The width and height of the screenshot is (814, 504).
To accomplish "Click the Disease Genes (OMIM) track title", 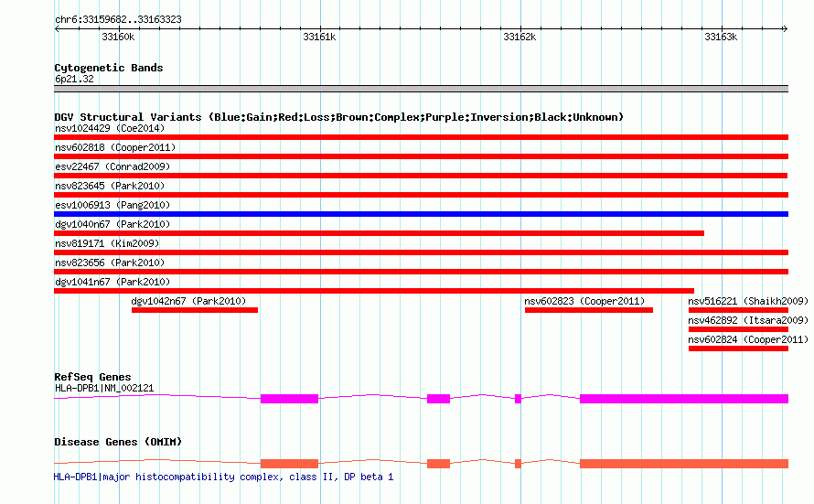I will (118, 442).
